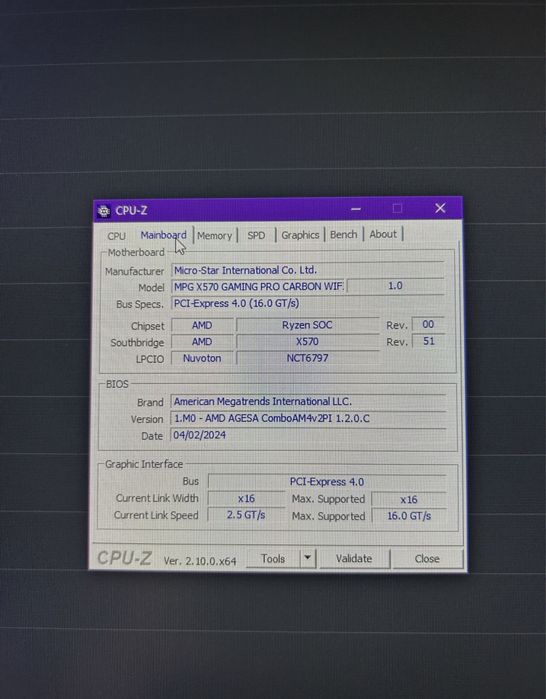This screenshot has width=546, height=699.
Task: Click the Current Link Width x16 value
Action: (246, 498)
